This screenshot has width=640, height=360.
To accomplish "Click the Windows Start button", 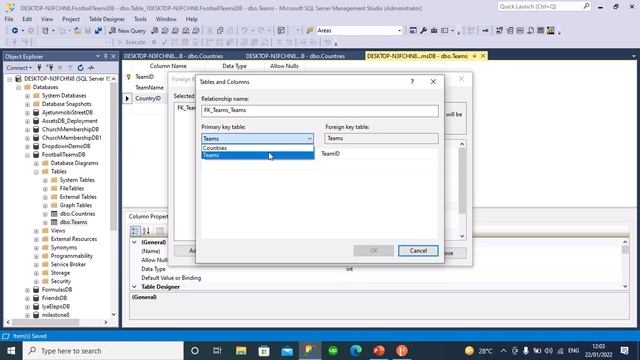I will [11, 351].
